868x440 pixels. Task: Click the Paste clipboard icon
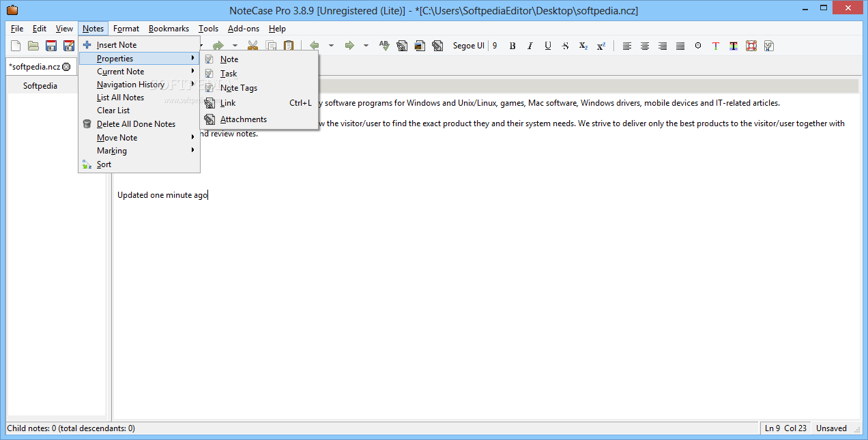289,46
